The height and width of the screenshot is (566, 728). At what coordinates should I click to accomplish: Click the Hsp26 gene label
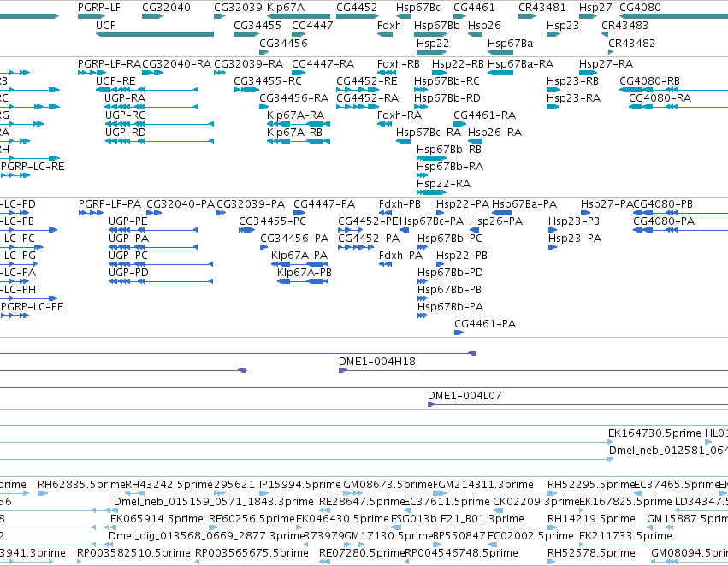pos(484,25)
